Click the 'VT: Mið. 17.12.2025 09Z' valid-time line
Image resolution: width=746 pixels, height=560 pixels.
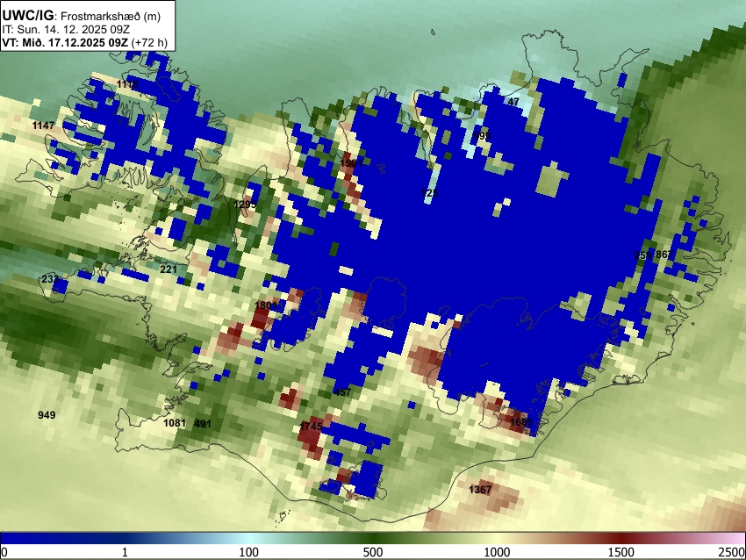[84, 42]
